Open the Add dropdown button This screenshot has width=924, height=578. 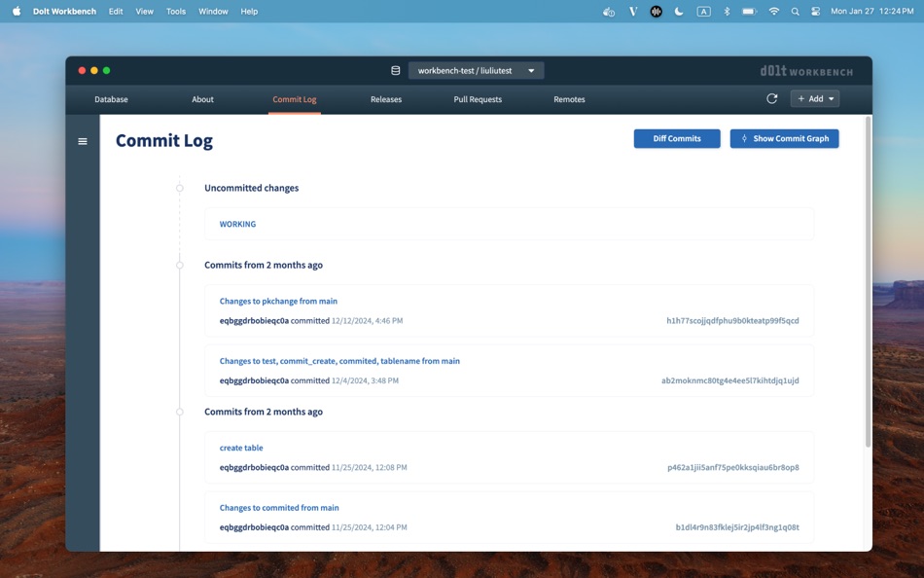815,98
